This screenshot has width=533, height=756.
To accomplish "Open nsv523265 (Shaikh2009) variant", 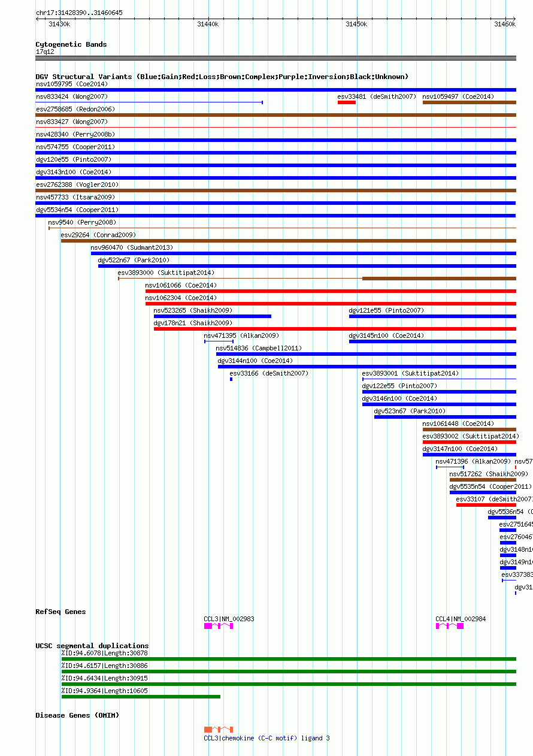I will pos(193,310).
